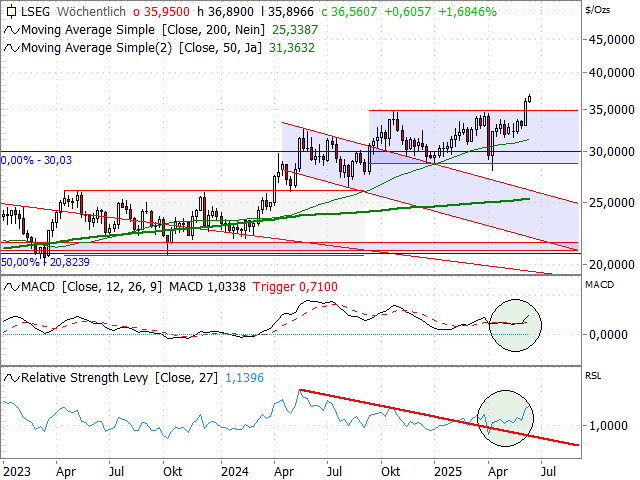
Task: Click the $/Ozs axis unit label
Action: coord(598,10)
